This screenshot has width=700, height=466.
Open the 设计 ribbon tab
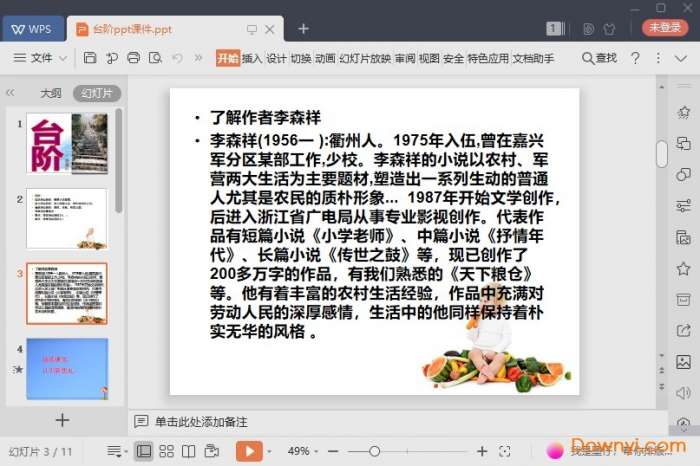tap(276, 58)
